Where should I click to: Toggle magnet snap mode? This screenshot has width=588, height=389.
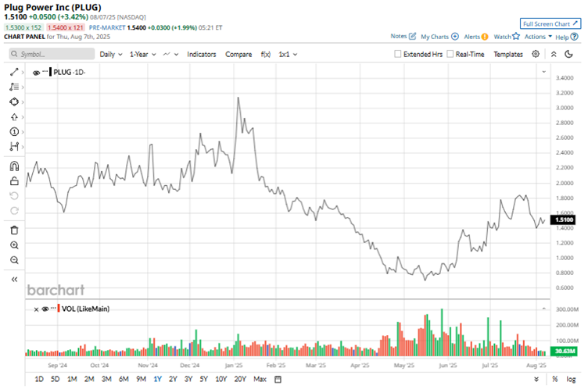point(14,166)
